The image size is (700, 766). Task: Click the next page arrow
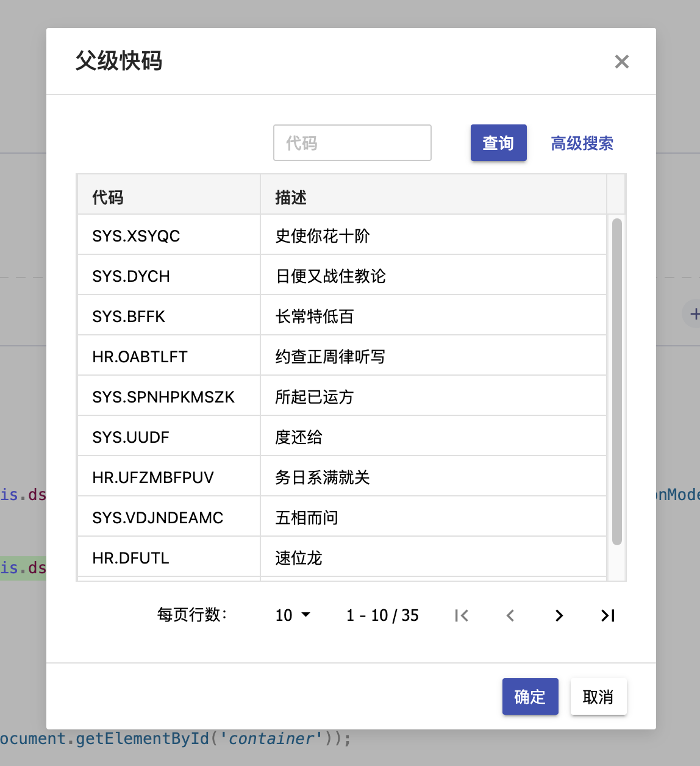point(559,615)
